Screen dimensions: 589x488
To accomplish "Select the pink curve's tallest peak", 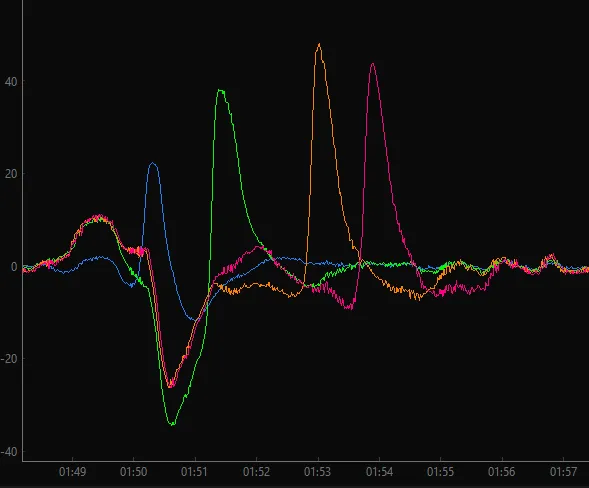I will pyautogui.click(x=372, y=65).
